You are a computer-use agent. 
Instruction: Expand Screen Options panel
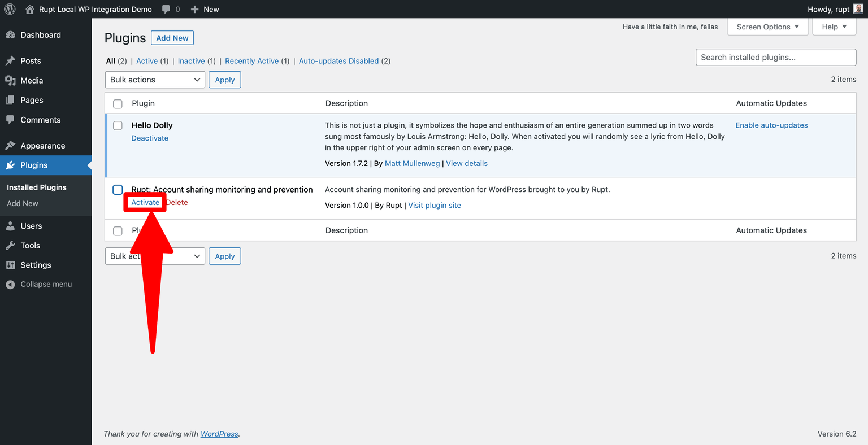click(x=768, y=27)
